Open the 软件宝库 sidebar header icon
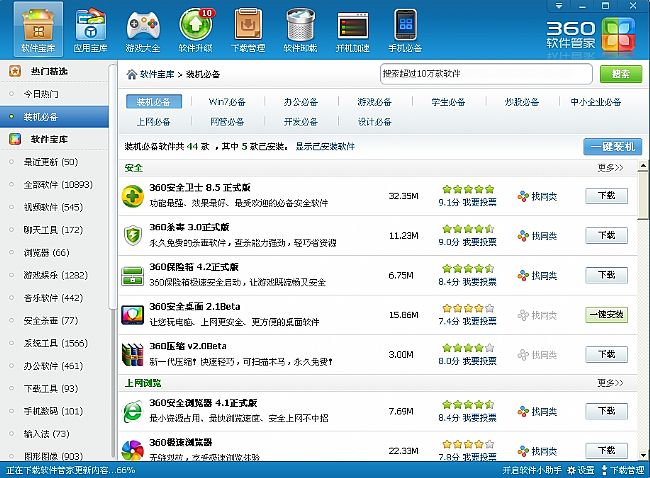650x478 pixels. pos(15,139)
